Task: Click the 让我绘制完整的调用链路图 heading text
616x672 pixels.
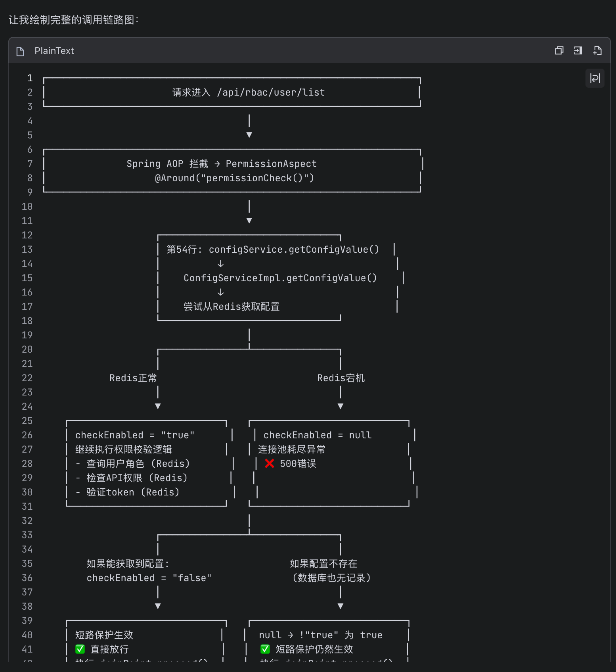Action: point(73,20)
